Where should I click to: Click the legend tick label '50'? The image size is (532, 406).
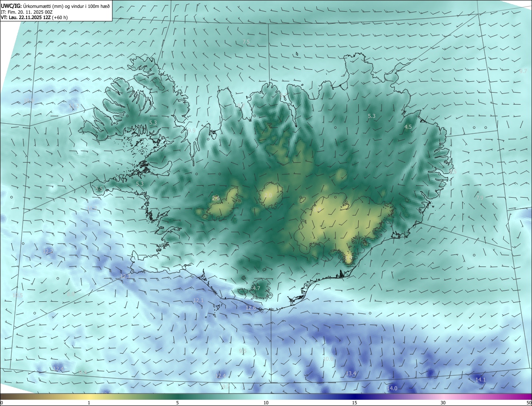pyautogui.click(x=529, y=403)
